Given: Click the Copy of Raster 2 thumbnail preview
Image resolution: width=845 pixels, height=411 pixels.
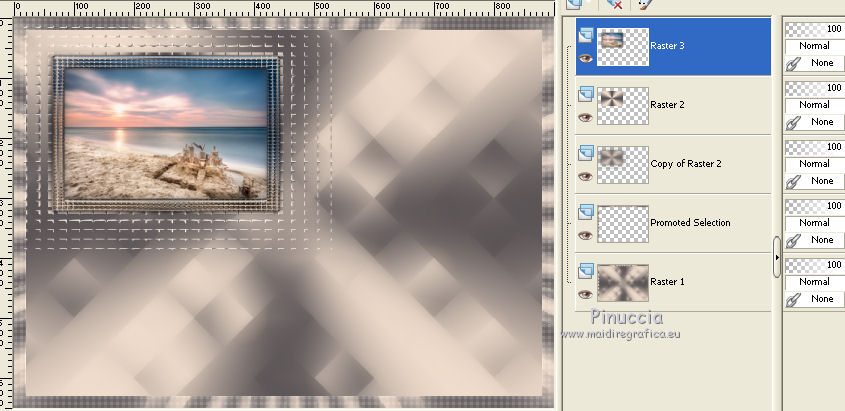Looking at the screenshot, I should tap(623, 165).
